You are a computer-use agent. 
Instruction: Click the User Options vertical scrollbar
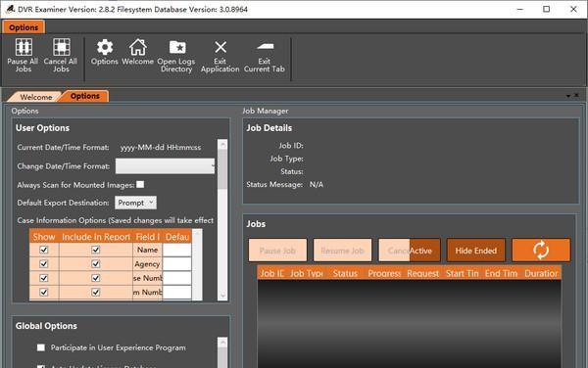pyautogui.click(x=222, y=220)
